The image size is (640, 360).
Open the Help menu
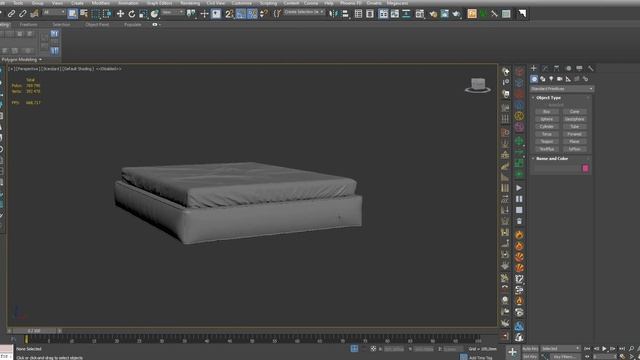(329, 3)
